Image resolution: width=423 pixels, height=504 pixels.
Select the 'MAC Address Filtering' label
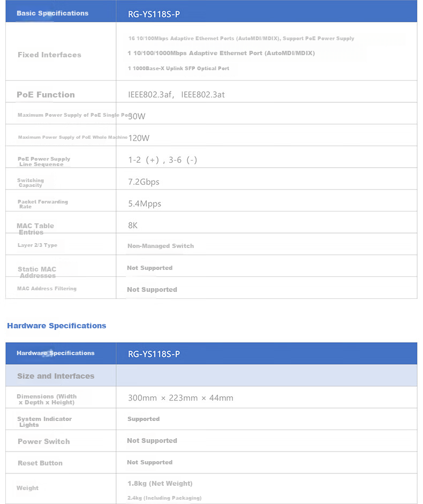point(47,289)
